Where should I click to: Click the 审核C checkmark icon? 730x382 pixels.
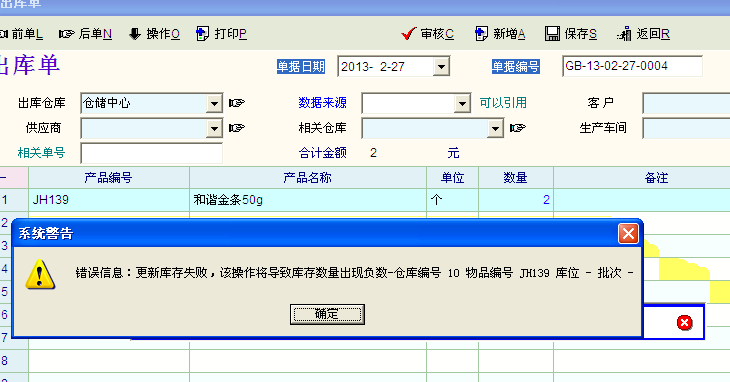click(408, 34)
